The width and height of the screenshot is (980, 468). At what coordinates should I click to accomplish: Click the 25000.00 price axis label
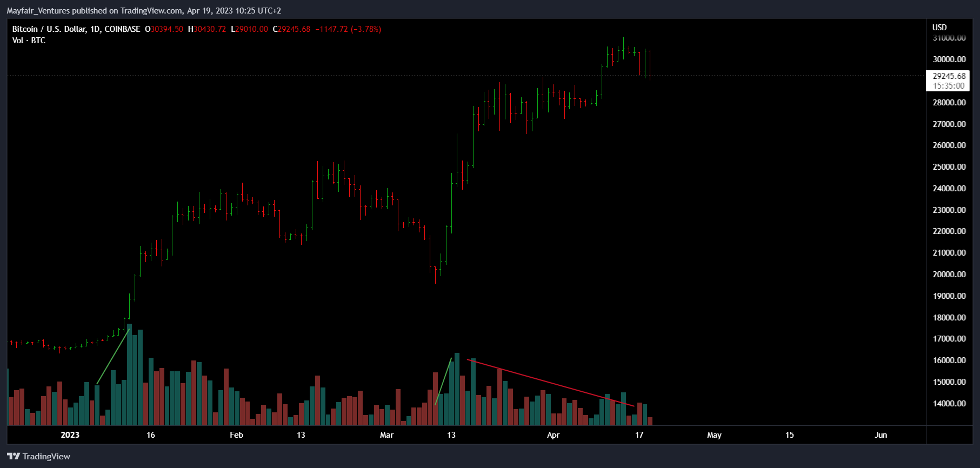click(949, 167)
